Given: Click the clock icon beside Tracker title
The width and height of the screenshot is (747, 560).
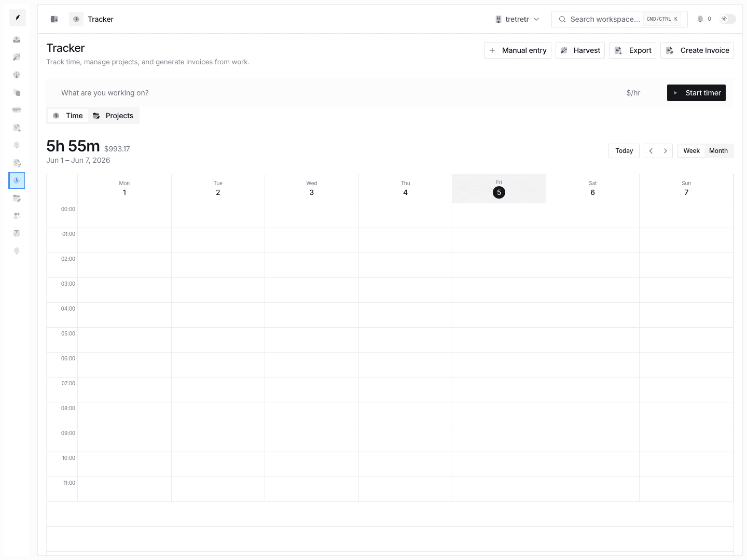Looking at the screenshot, I should point(76,19).
